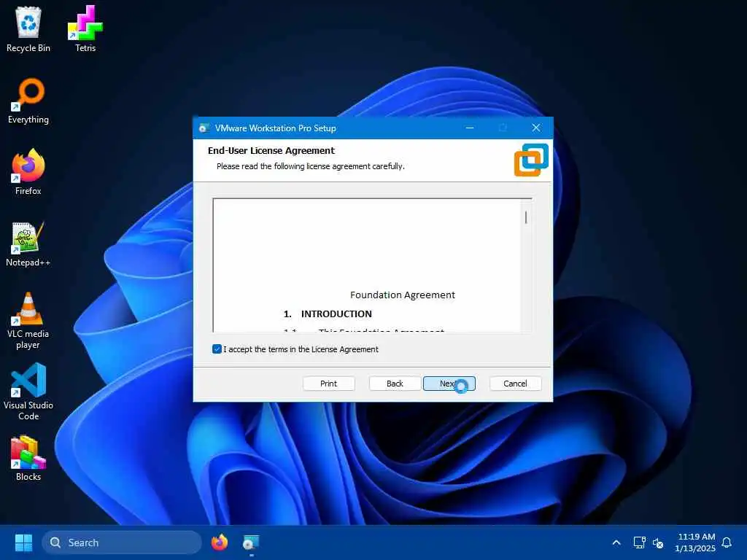747x560 pixels.
Task: Click the Print button
Action: [329, 384]
